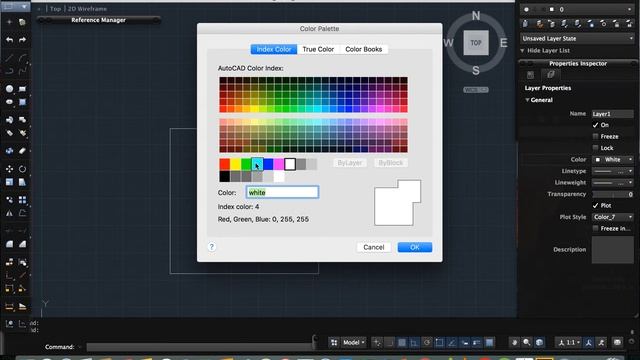Check the Lock checkbox

click(596, 148)
